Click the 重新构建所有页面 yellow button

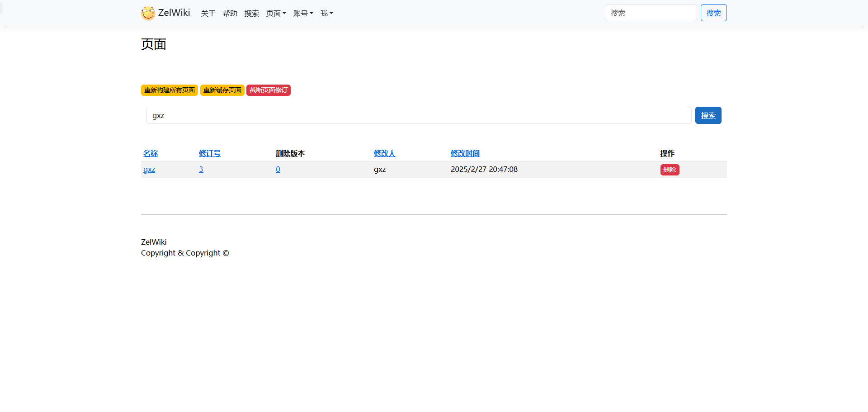170,90
